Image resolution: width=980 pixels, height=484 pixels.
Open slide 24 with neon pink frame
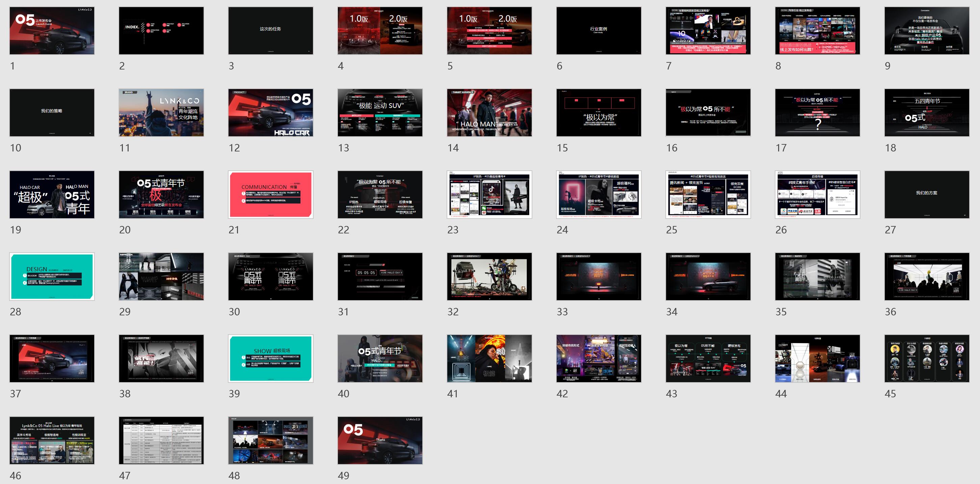click(599, 195)
